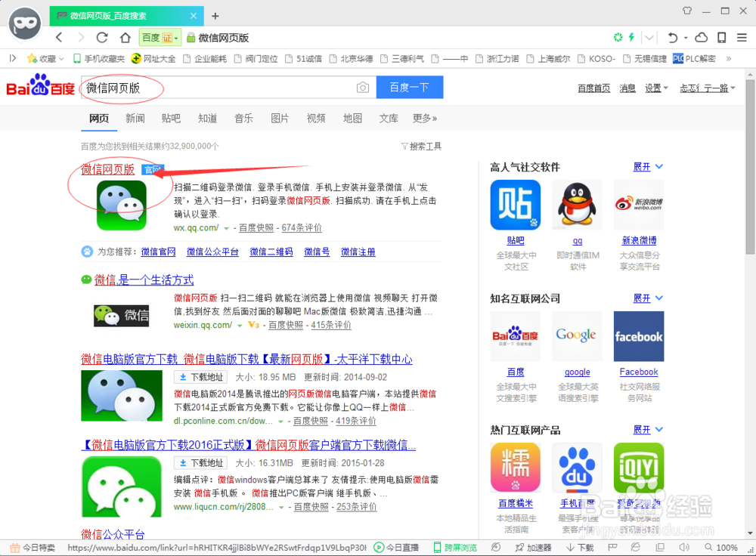
Task: Click the camera image search icon
Action: coord(363,87)
